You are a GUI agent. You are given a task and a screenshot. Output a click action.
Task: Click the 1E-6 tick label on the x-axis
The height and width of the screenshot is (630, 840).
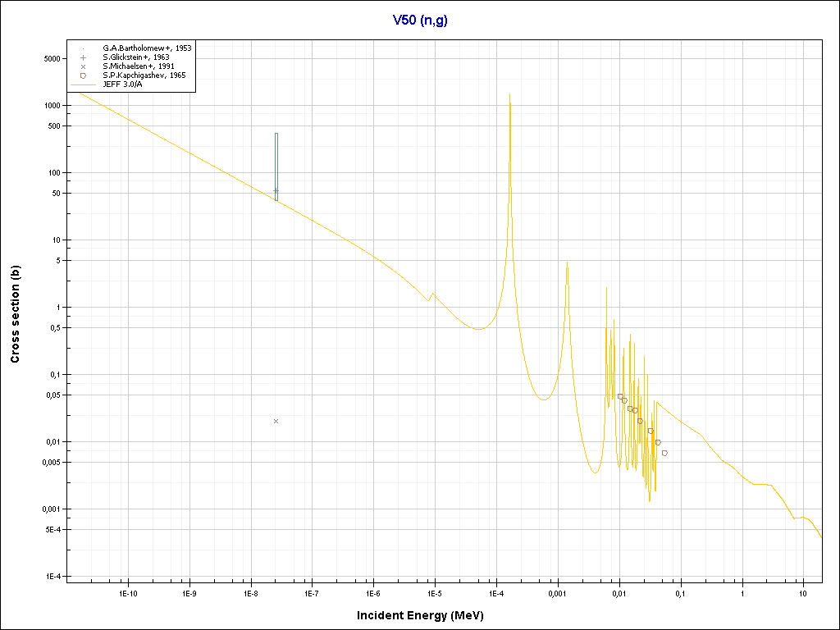point(373,593)
